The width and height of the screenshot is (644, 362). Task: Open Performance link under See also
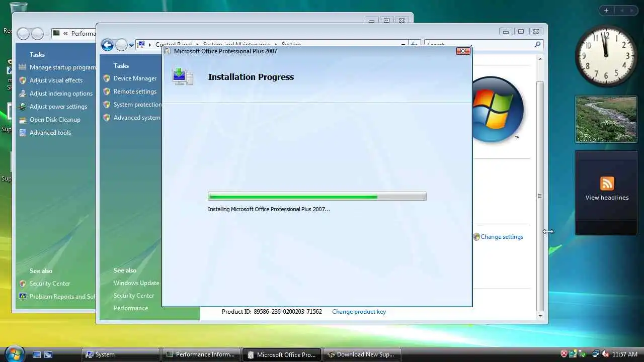click(x=131, y=308)
